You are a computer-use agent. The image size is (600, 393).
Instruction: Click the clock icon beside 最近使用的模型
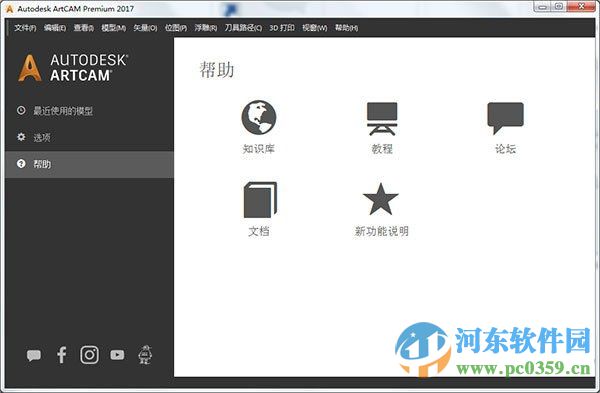21,111
